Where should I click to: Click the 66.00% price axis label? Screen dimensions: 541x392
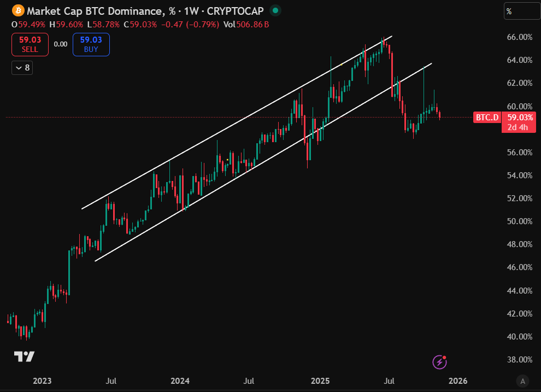pos(520,37)
